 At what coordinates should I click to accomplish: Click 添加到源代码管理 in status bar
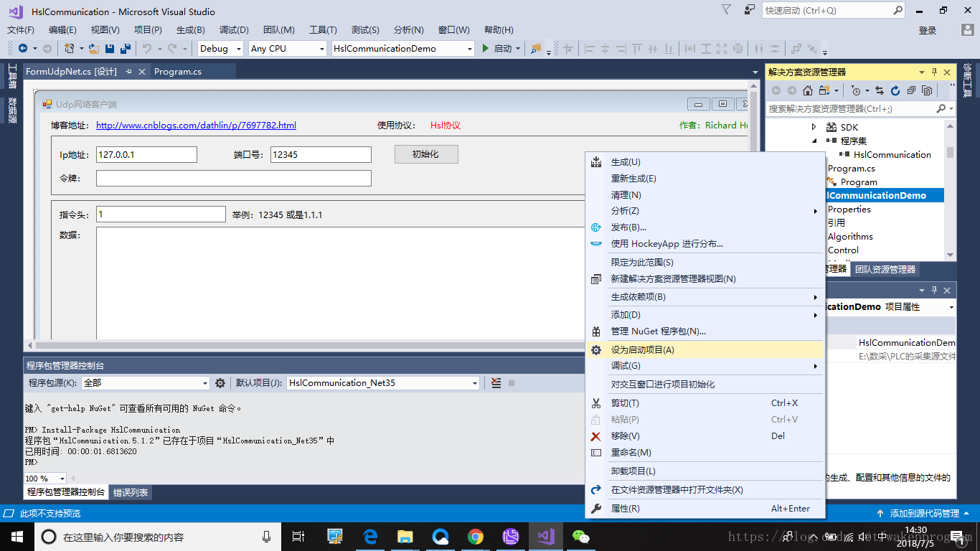[925, 513]
